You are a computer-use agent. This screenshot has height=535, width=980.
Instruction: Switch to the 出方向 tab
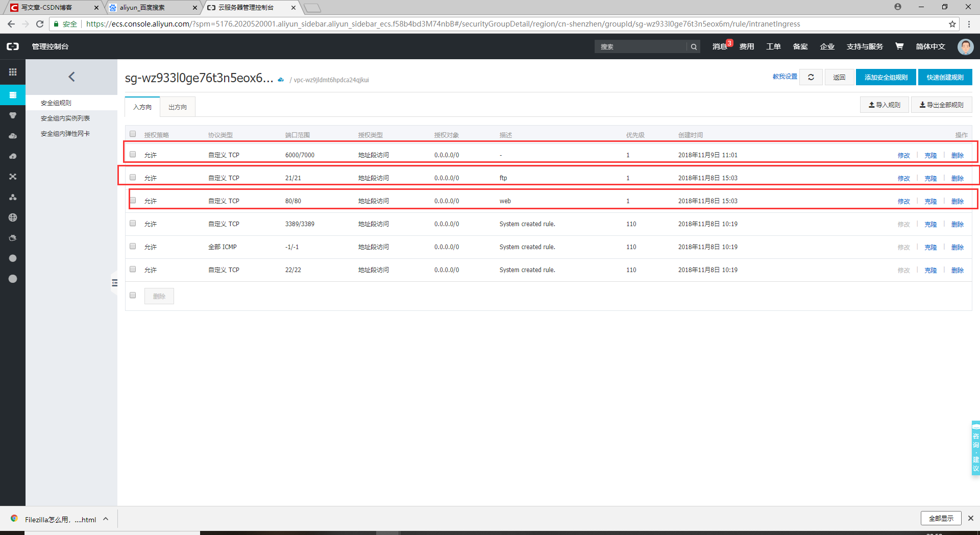178,107
